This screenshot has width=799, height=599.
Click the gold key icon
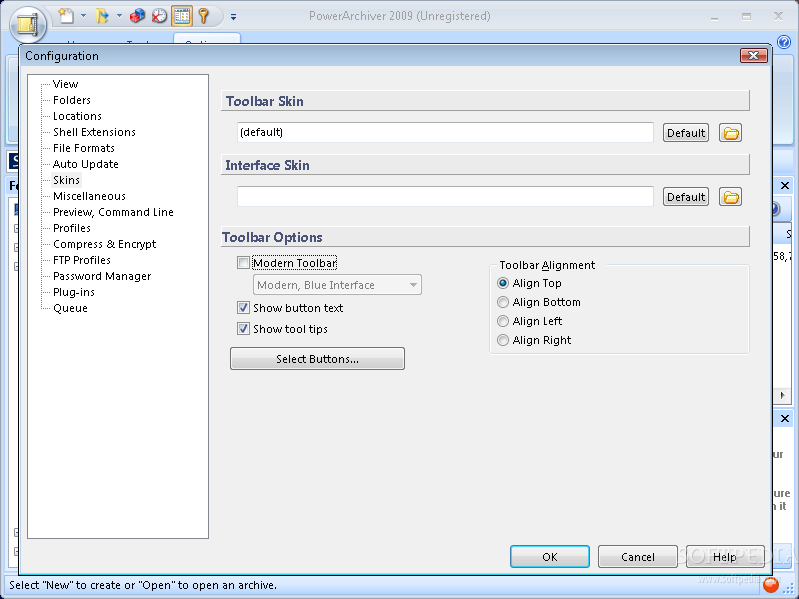204,16
